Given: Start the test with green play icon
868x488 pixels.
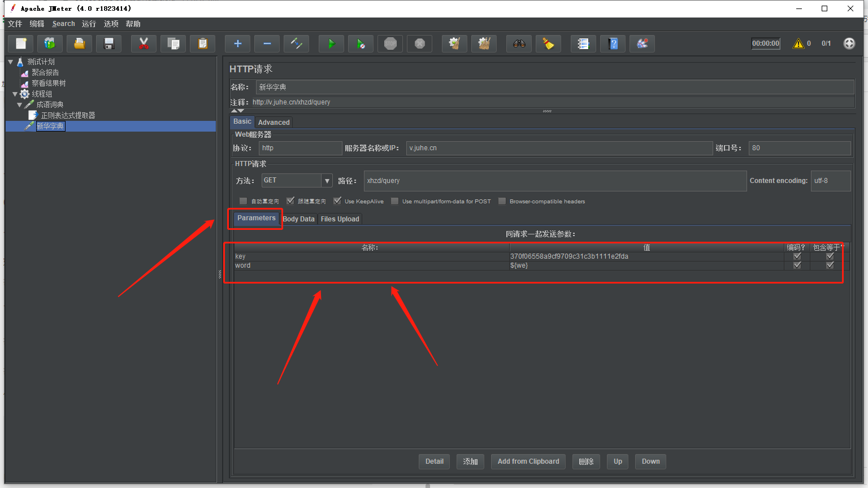Looking at the screenshot, I should tap(331, 43).
